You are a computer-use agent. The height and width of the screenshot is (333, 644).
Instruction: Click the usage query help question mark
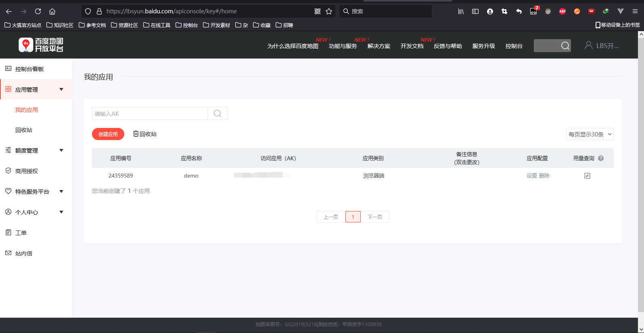pyautogui.click(x=601, y=158)
